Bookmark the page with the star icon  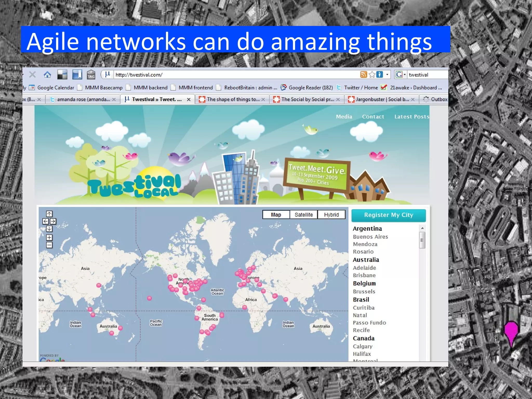click(372, 75)
